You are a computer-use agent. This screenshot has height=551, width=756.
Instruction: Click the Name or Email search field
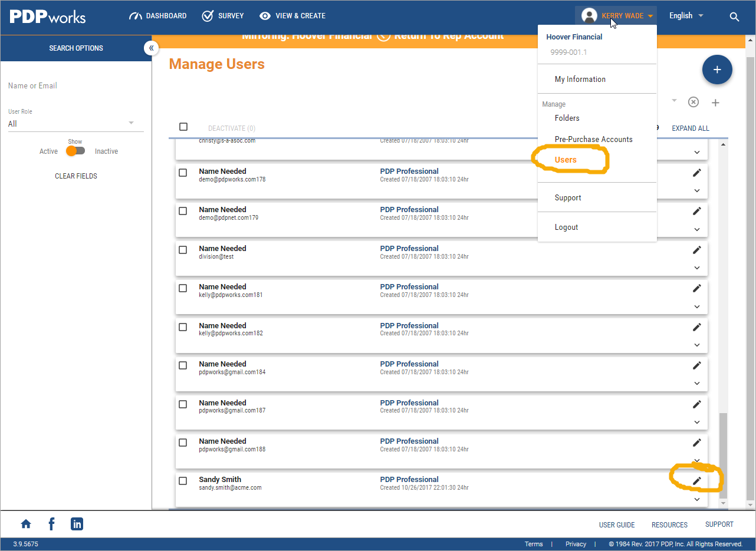[75, 86]
